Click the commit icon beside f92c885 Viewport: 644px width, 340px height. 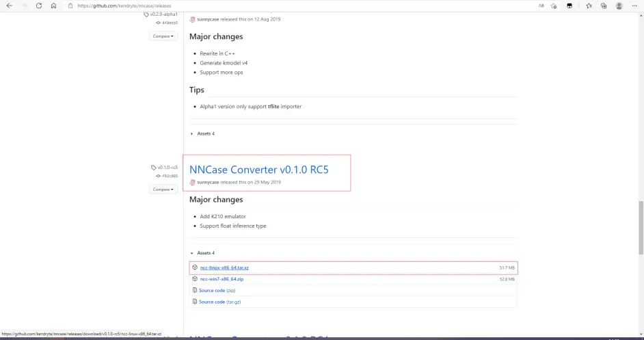point(158,176)
